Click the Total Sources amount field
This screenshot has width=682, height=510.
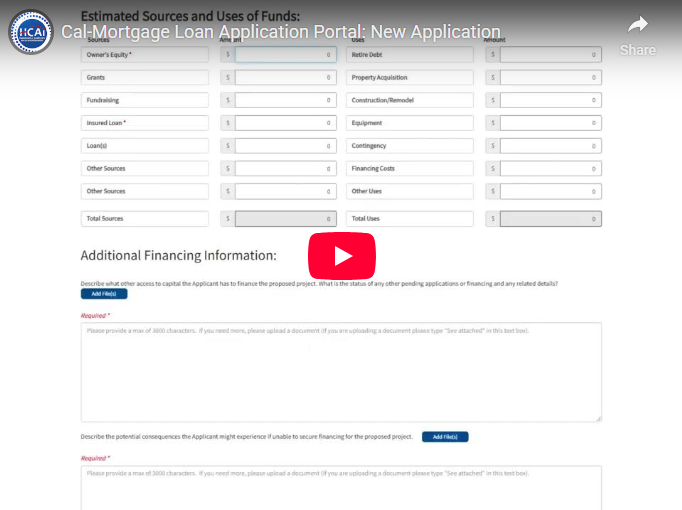pos(286,219)
